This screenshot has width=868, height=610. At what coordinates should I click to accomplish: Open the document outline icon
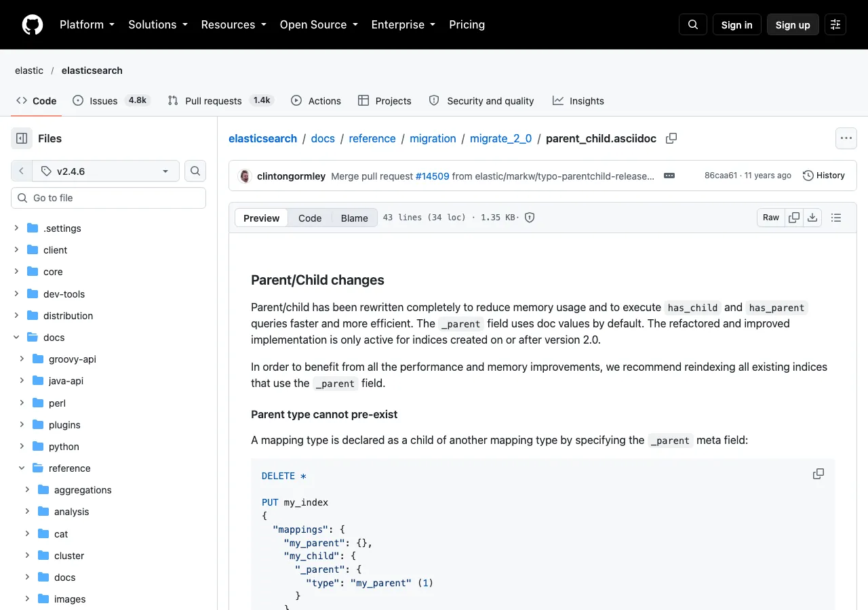[x=836, y=218]
